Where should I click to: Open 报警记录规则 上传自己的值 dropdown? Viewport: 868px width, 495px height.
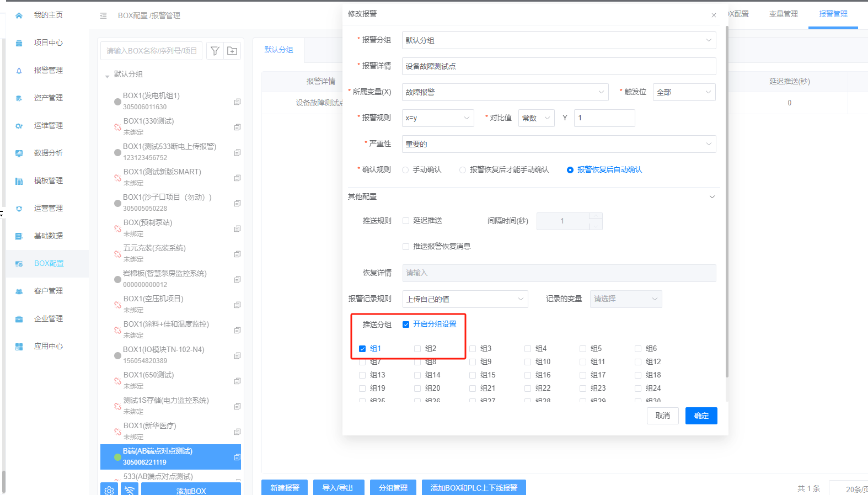coord(465,299)
